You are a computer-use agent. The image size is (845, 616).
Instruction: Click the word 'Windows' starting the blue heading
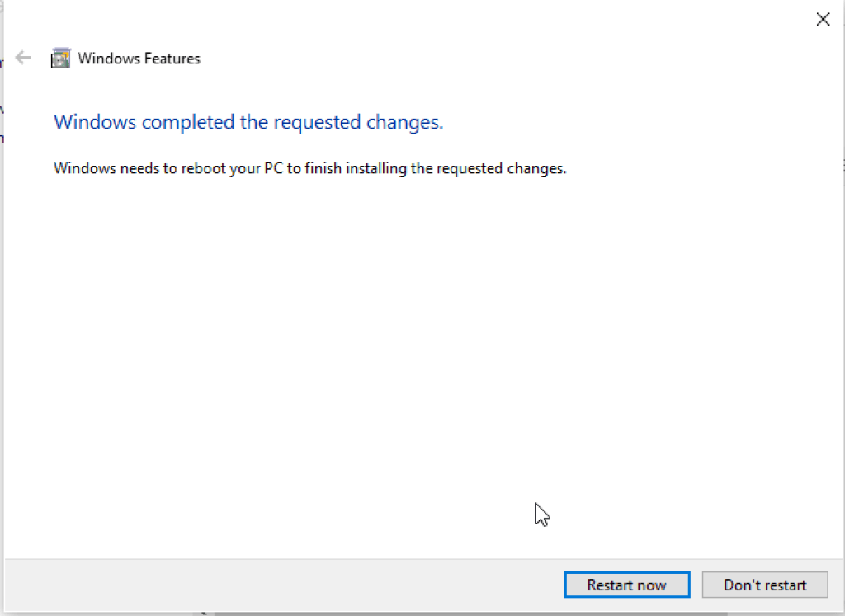(x=94, y=122)
